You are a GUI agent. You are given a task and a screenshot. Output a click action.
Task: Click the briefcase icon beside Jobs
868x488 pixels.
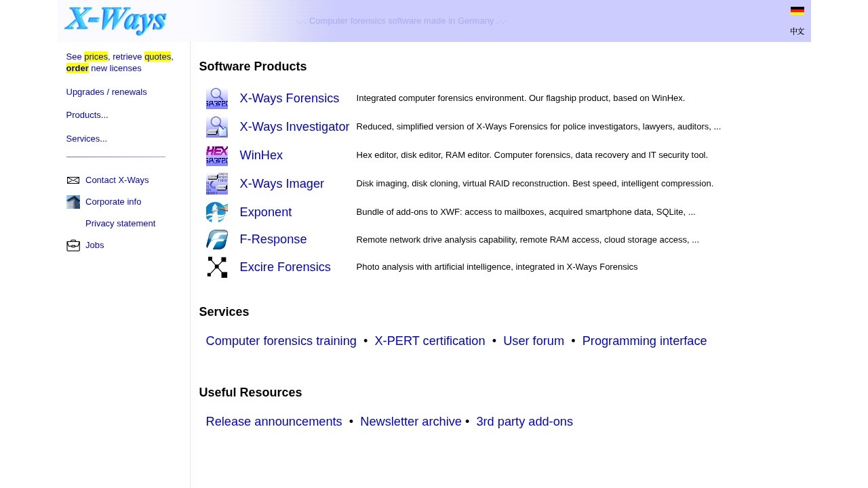73,245
